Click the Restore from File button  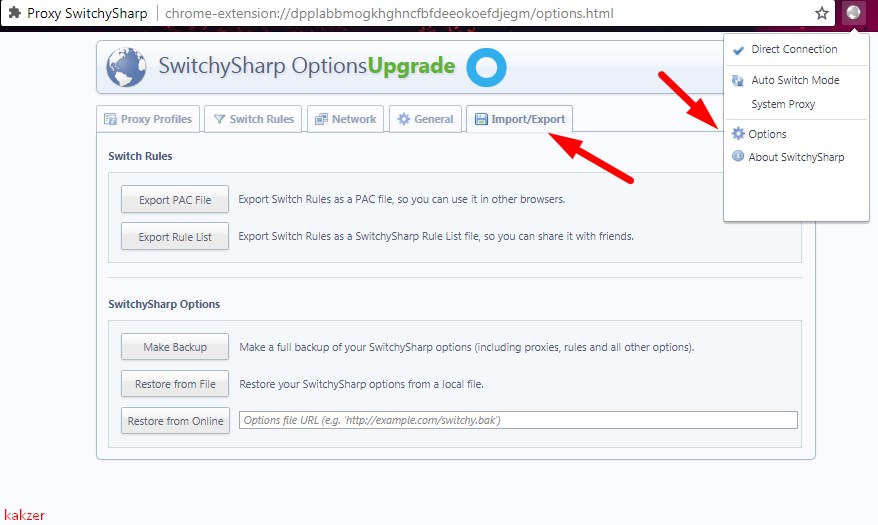[x=175, y=384]
